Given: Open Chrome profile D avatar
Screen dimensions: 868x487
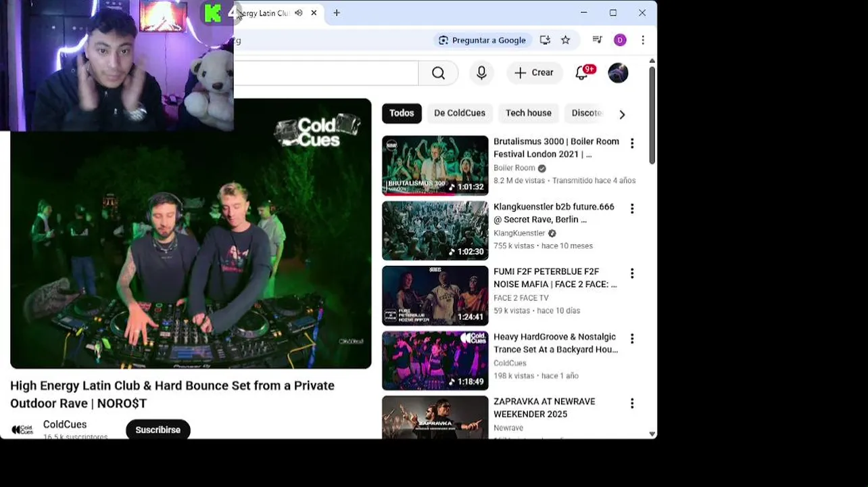Looking at the screenshot, I should click(x=620, y=40).
